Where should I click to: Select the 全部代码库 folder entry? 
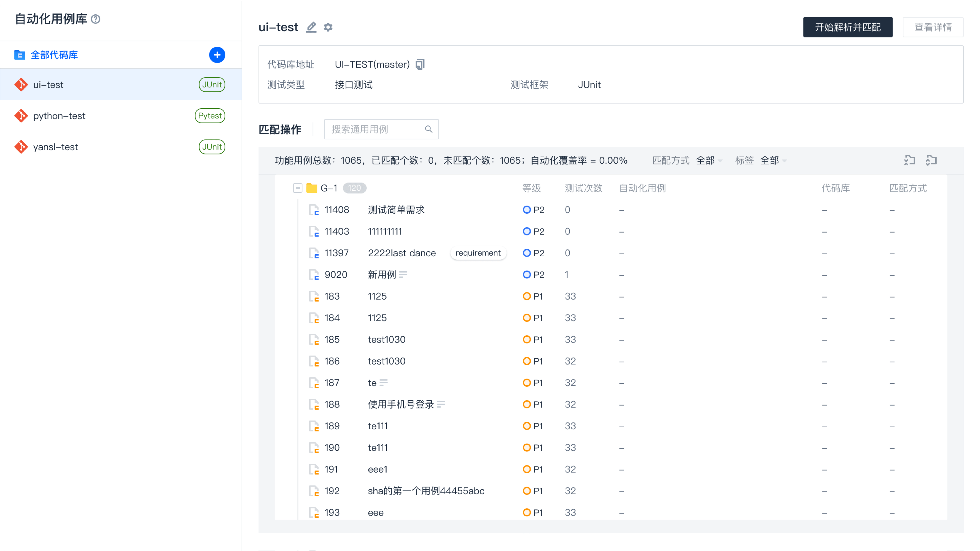tap(54, 55)
